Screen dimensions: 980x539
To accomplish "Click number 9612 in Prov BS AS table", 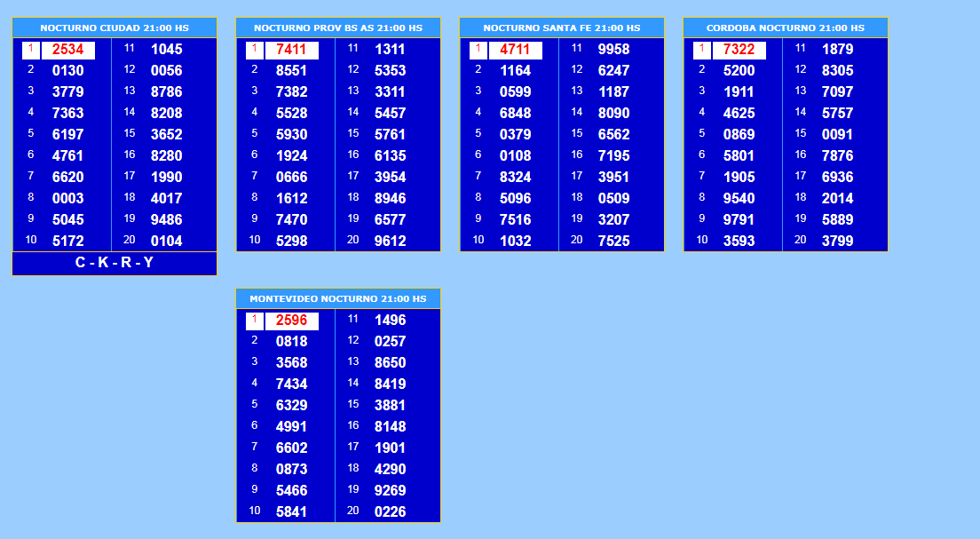I will tap(391, 241).
